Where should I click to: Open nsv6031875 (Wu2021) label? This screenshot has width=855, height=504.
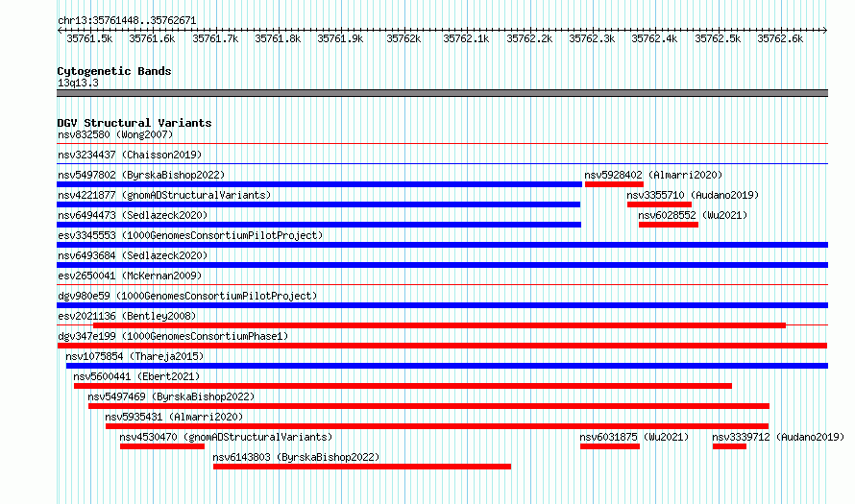[x=634, y=437]
